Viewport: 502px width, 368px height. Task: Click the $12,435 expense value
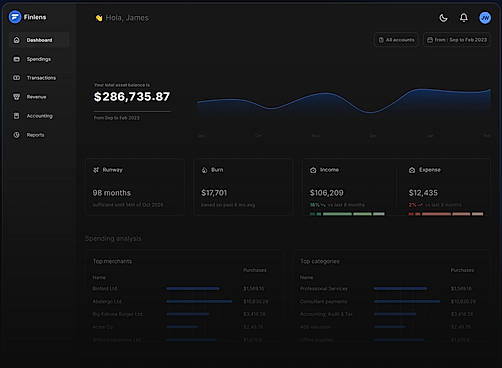pyautogui.click(x=423, y=193)
